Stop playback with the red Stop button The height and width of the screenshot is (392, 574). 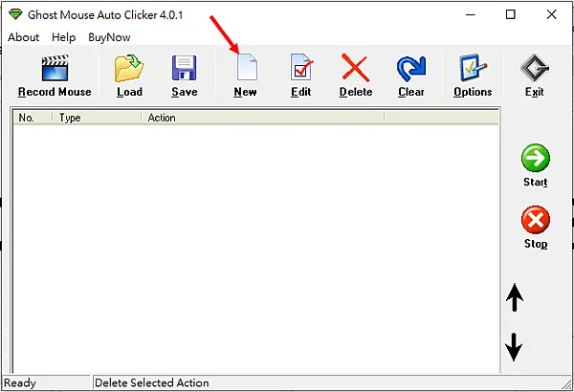click(x=536, y=220)
